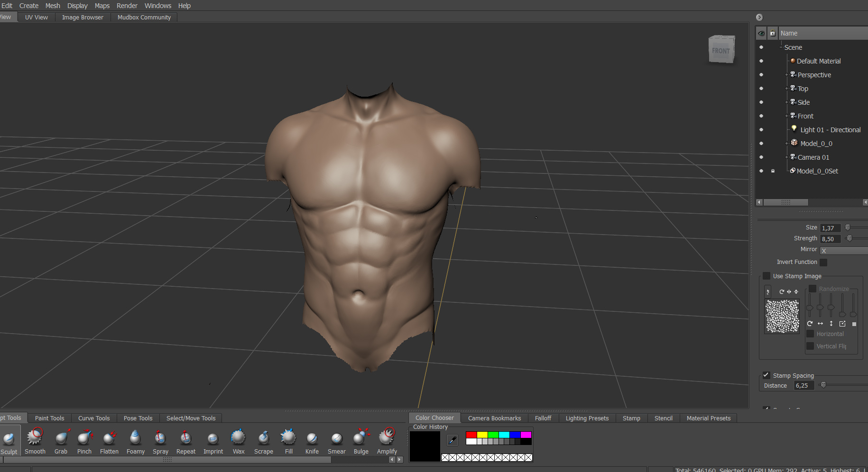This screenshot has width=868, height=472.
Task: Select the Sculpt brush tool
Action: (9, 441)
